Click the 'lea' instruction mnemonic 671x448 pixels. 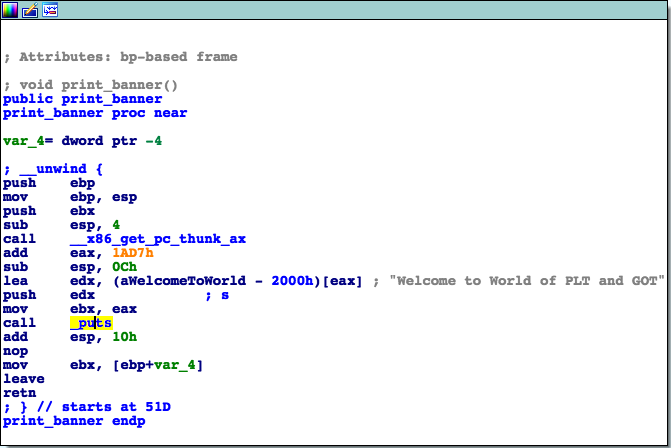coord(15,281)
